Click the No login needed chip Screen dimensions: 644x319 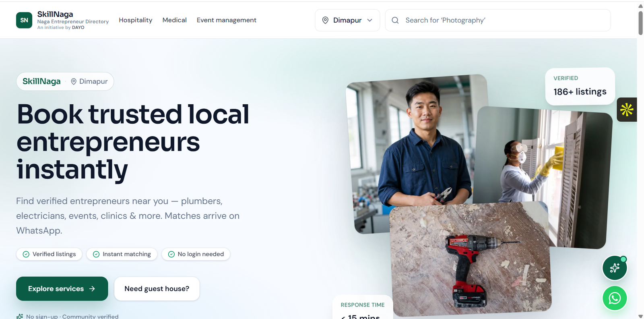[x=196, y=254]
